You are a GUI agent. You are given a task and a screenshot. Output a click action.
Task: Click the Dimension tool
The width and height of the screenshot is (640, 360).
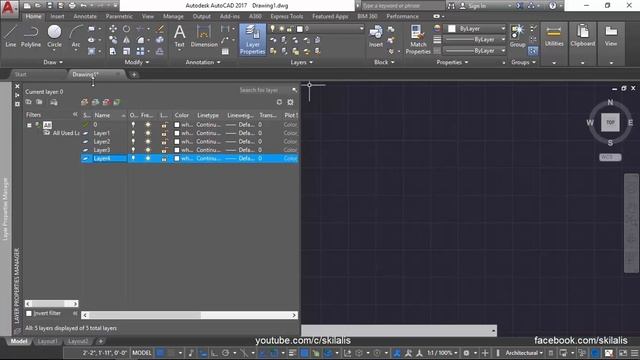coord(204,36)
